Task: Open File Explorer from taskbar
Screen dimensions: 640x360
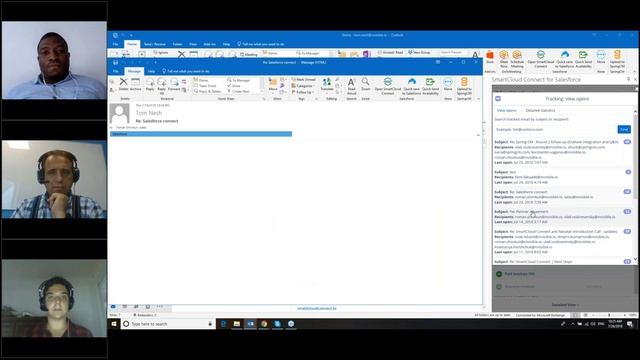Action: [x=236, y=324]
